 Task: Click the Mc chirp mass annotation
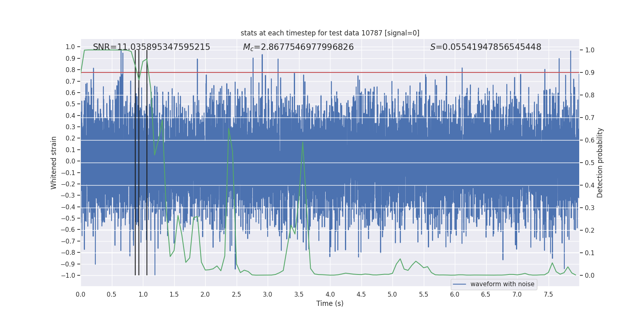(x=298, y=47)
